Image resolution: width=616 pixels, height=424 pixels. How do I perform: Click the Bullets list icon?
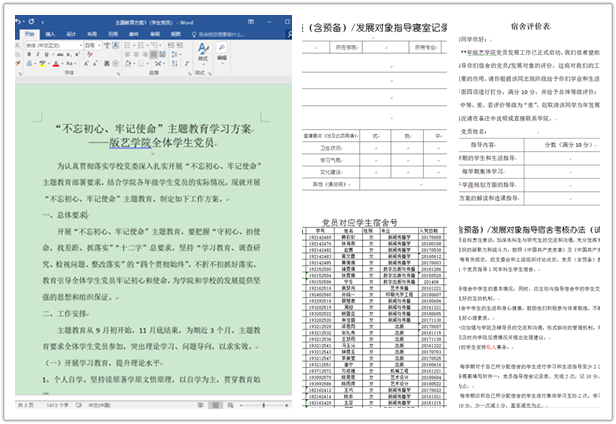(x=127, y=45)
